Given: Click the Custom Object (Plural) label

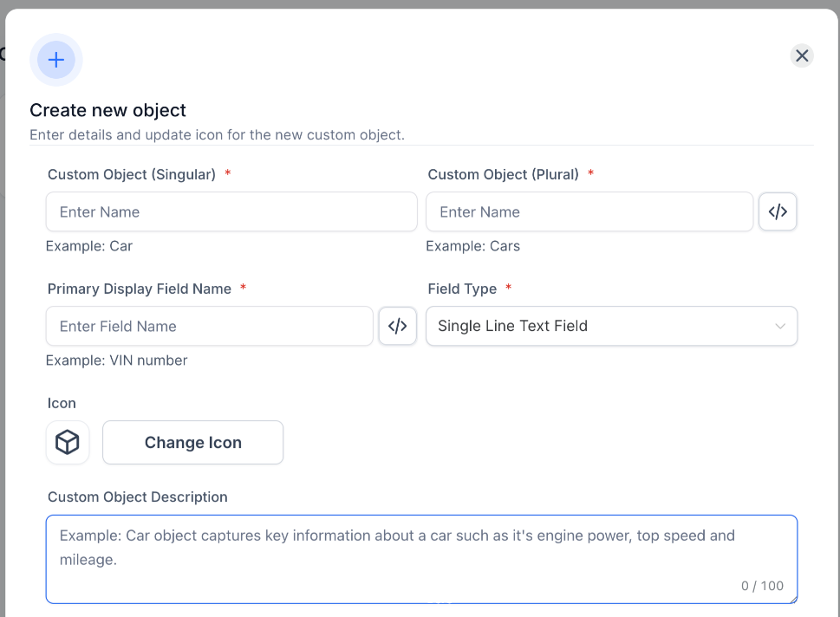Looking at the screenshot, I should point(504,174).
